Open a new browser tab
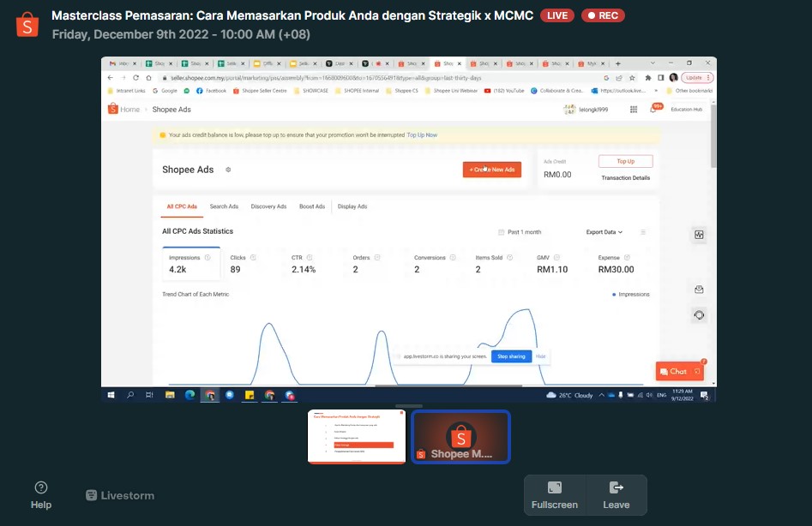This screenshot has height=526, width=812. pos(618,63)
